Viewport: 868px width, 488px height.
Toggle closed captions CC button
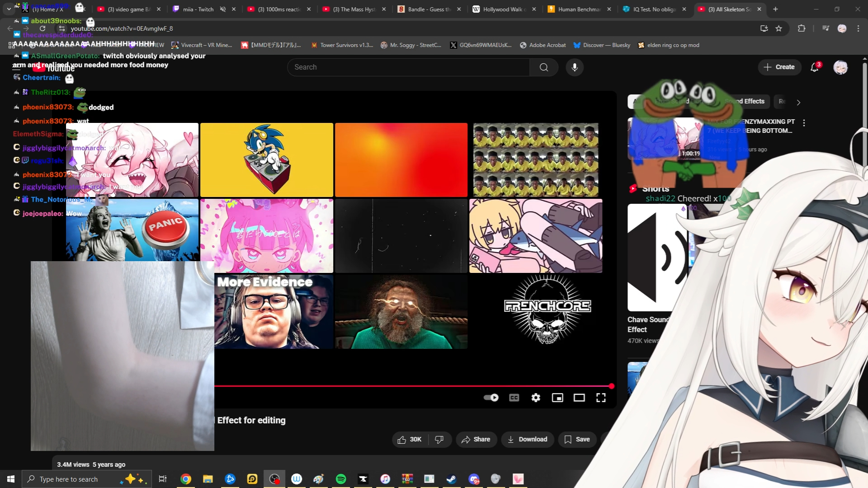coord(514,398)
